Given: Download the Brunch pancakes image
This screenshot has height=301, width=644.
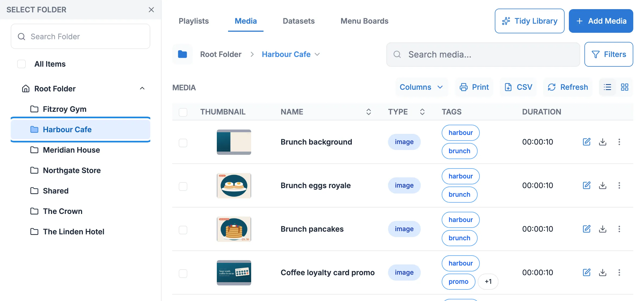Looking at the screenshot, I should pyautogui.click(x=603, y=229).
